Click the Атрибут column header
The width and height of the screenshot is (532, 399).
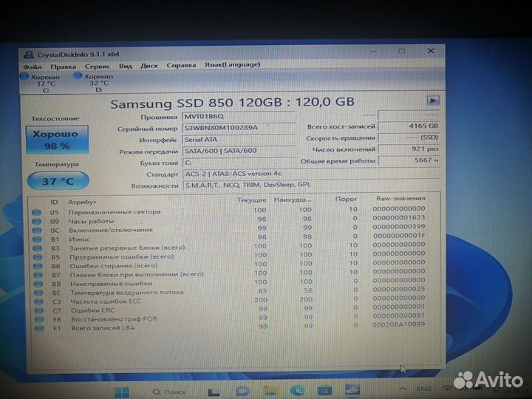click(82, 202)
